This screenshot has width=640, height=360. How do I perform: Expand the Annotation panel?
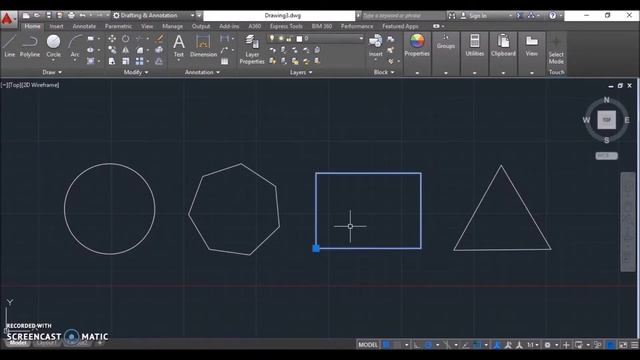tap(202, 72)
